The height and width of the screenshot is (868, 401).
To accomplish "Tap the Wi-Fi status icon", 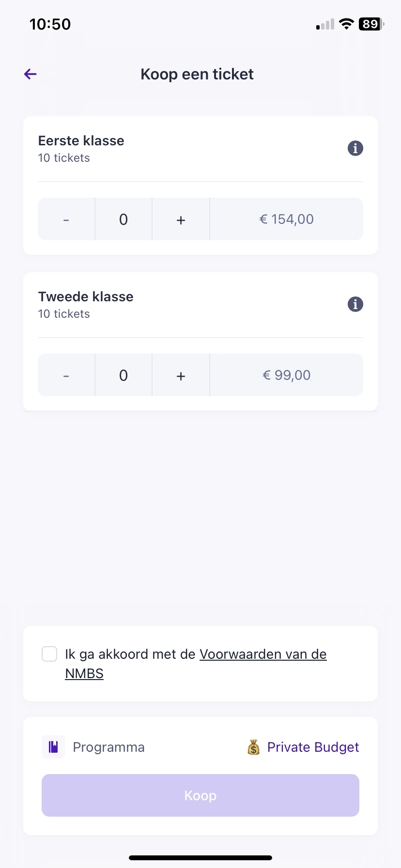I will click(x=346, y=24).
